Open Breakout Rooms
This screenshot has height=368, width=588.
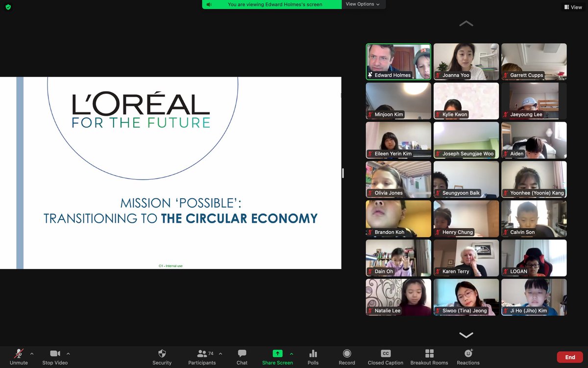[x=429, y=357]
